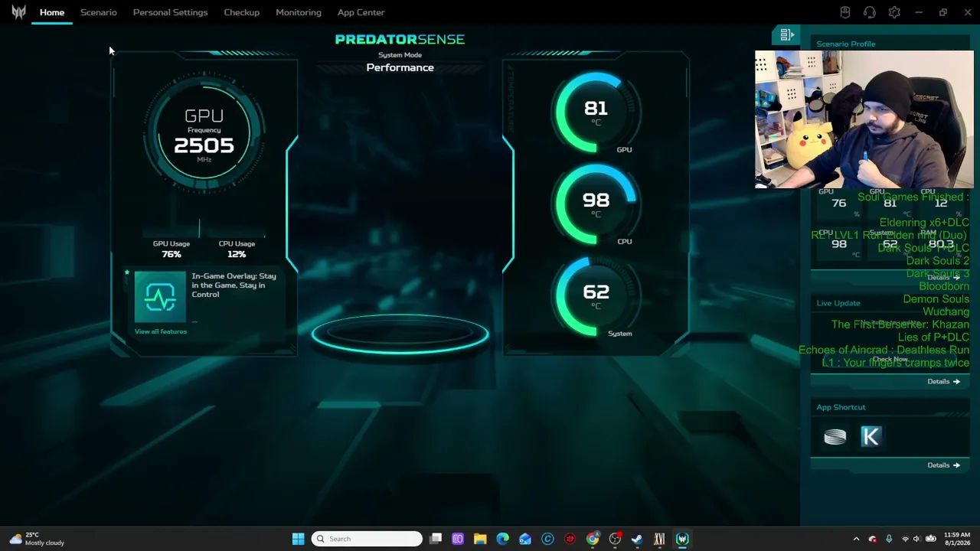
Task: Click the Performance system mode label
Action: (400, 67)
